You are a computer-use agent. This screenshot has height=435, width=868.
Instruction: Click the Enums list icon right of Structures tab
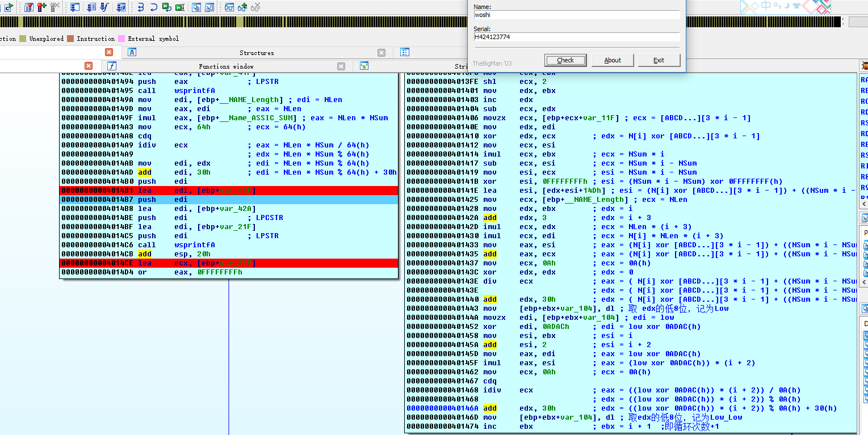(405, 52)
